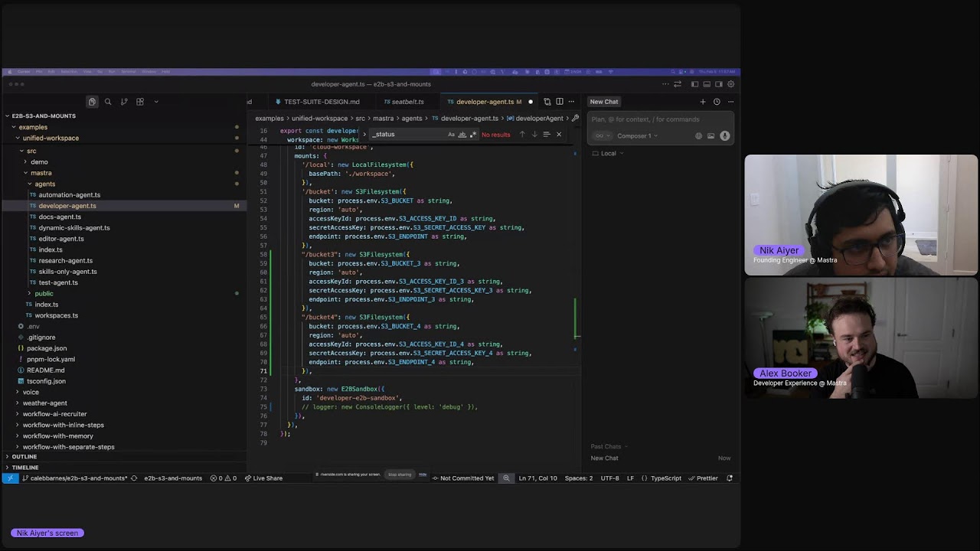The image size is (980, 551).
Task: Go to next match arrow
Action: (x=534, y=135)
